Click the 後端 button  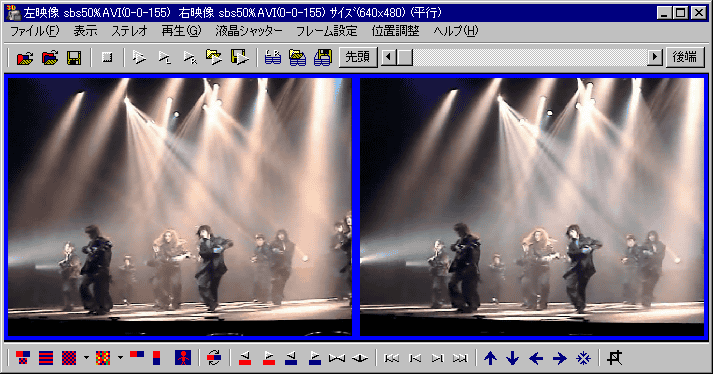[x=685, y=57]
